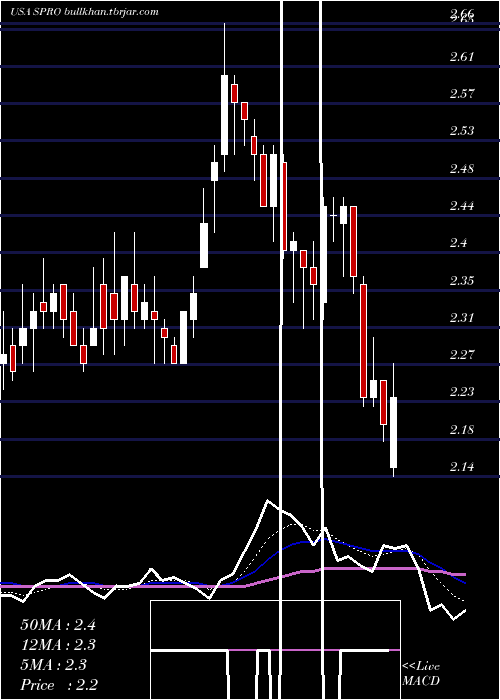Click the 2.4 price axis label

click(x=458, y=243)
